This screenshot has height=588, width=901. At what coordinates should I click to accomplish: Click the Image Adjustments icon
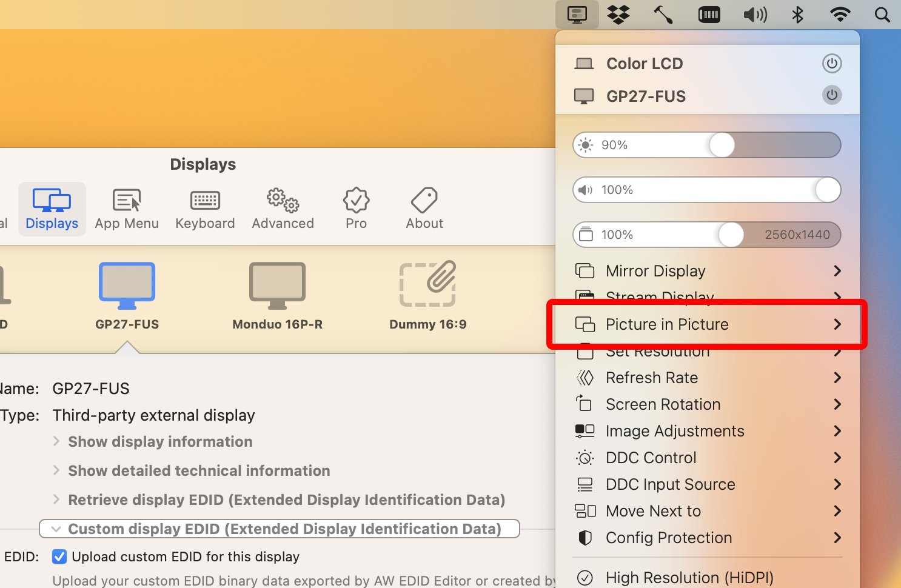tap(584, 430)
